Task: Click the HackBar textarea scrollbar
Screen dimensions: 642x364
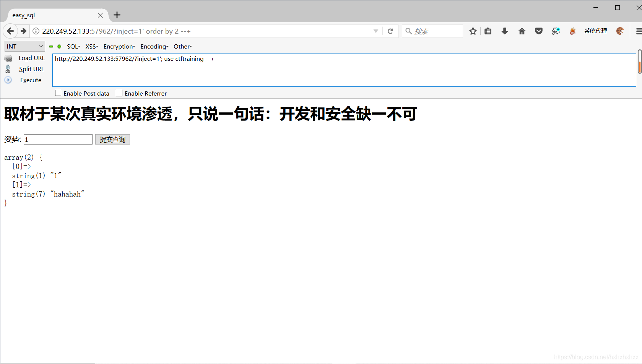Action: (639, 61)
